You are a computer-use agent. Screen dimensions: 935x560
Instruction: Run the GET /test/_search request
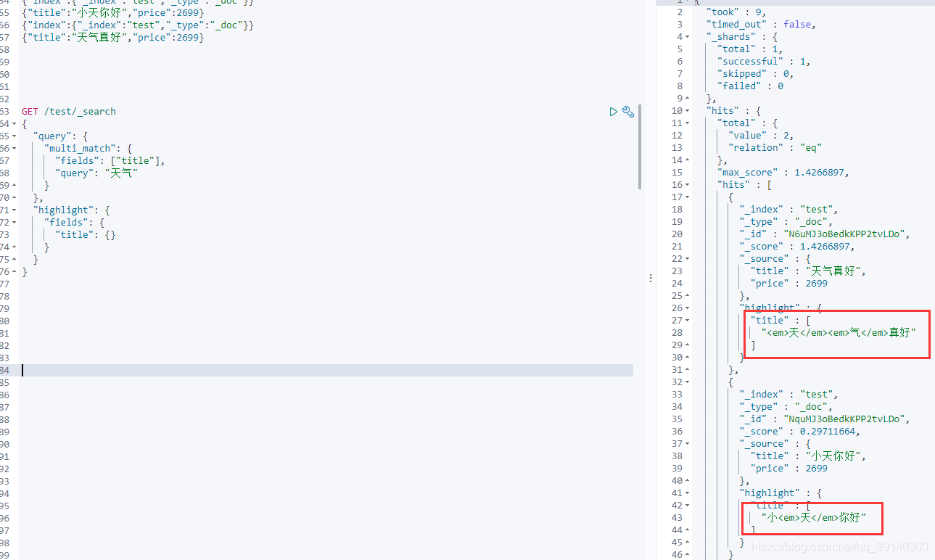(x=614, y=112)
